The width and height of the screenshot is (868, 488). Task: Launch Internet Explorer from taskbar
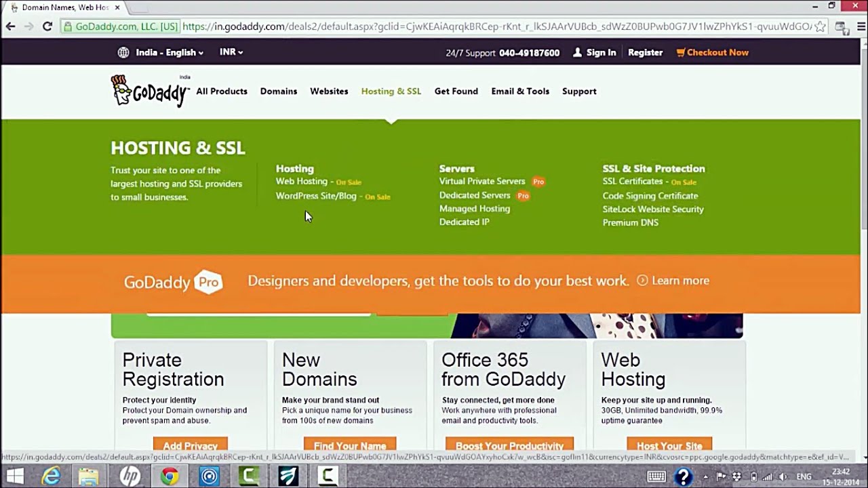52,476
